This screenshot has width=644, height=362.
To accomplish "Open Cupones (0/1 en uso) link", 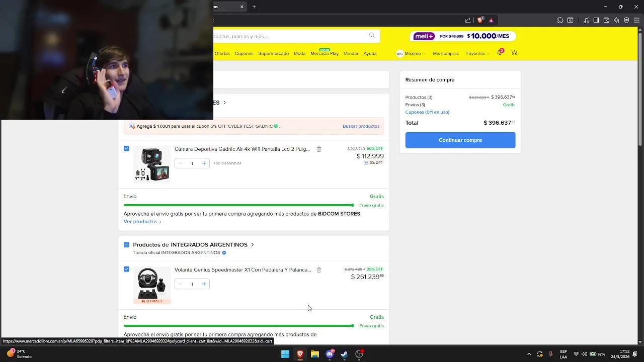I will click(x=427, y=112).
